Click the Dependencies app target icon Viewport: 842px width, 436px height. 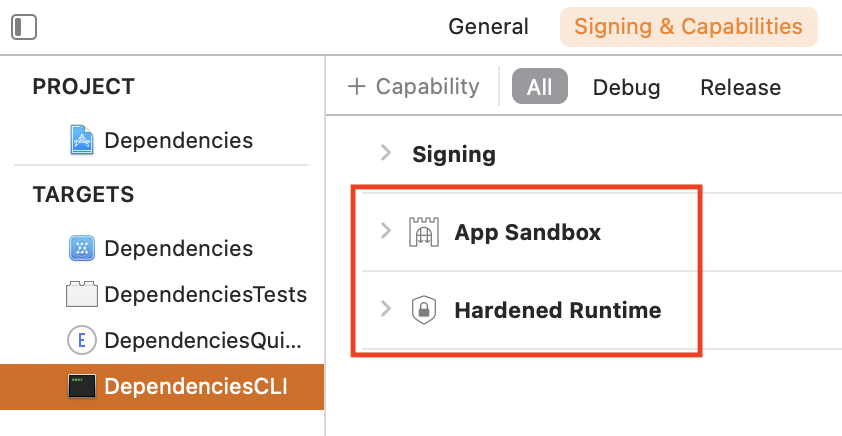[x=81, y=248]
